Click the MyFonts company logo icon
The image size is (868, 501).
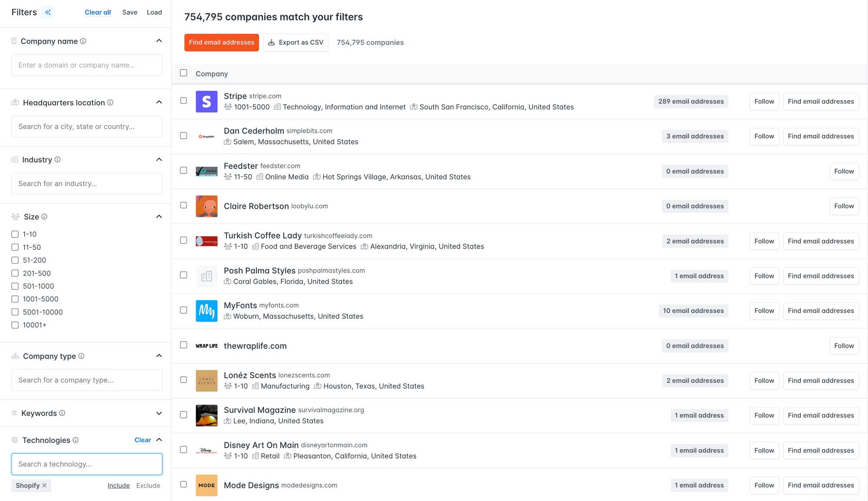point(207,311)
